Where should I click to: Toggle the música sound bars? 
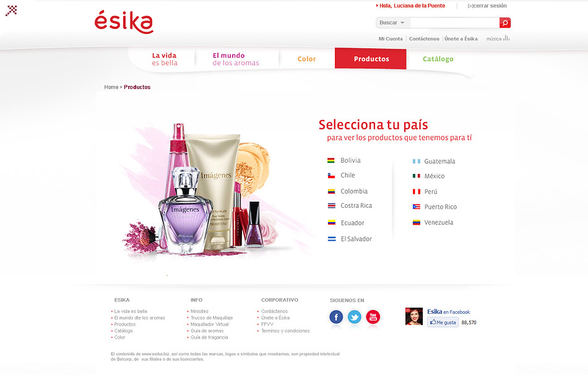(506, 38)
